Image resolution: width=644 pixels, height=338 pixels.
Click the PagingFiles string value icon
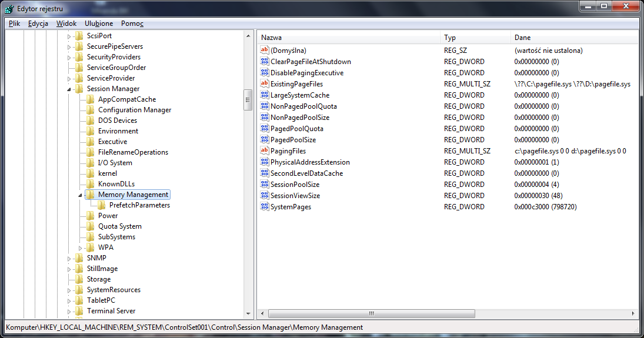[265, 150]
